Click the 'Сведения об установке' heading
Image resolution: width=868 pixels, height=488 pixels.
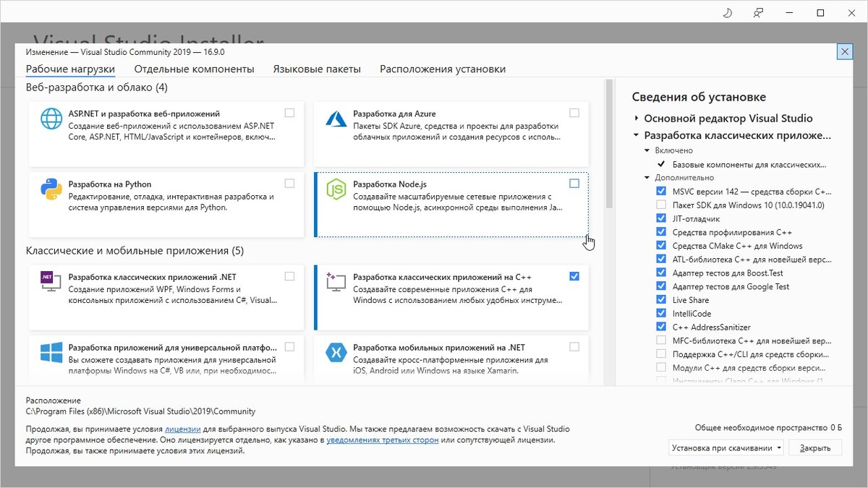(699, 97)
